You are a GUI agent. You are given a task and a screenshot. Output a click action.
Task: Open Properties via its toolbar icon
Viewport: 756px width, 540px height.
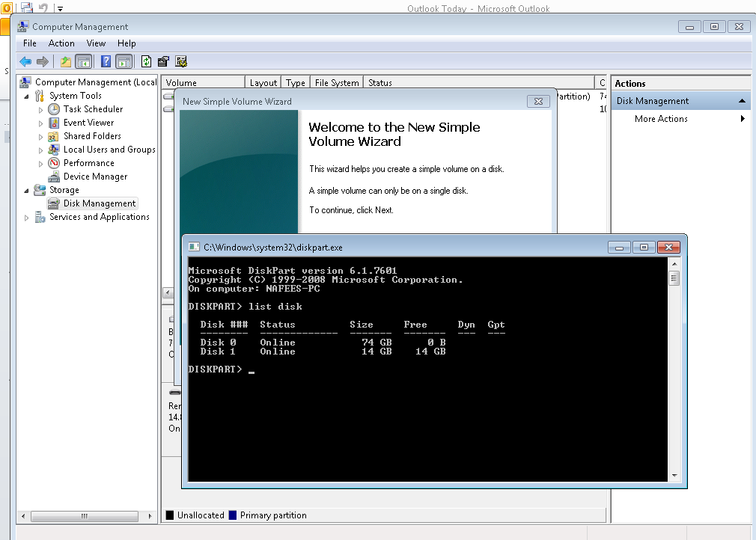click(x=162, y=61)
